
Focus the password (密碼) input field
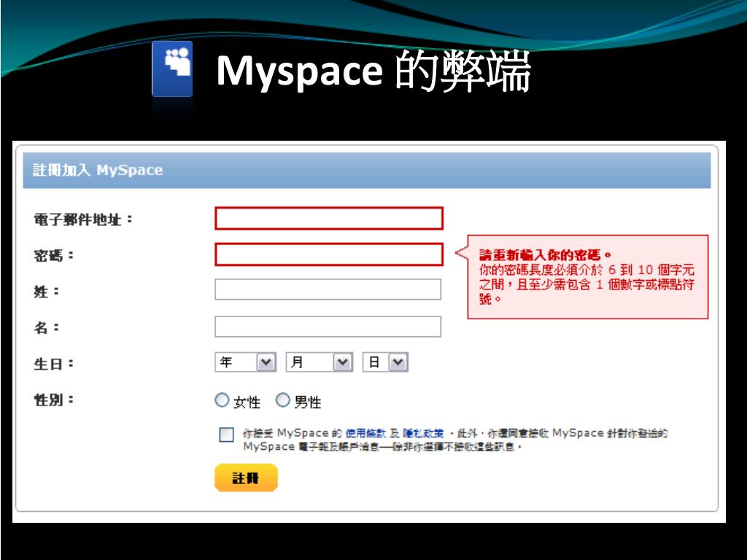pos(329,254)
